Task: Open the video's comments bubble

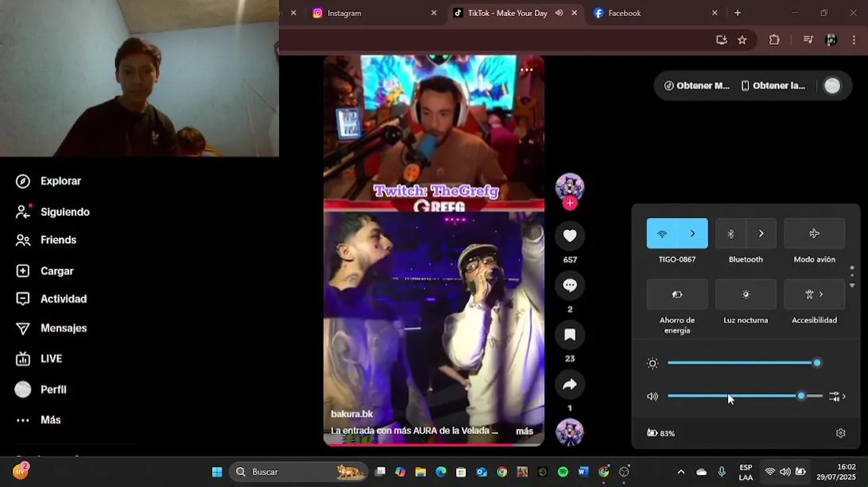Action: point(570,285)
